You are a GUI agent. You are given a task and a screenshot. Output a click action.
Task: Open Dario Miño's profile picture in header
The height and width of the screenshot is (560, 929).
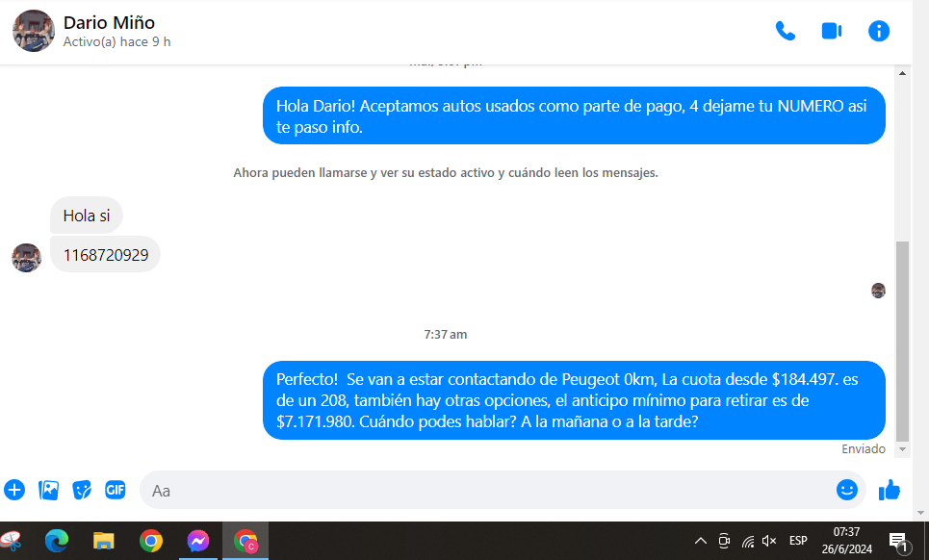(x=33, y=31)
